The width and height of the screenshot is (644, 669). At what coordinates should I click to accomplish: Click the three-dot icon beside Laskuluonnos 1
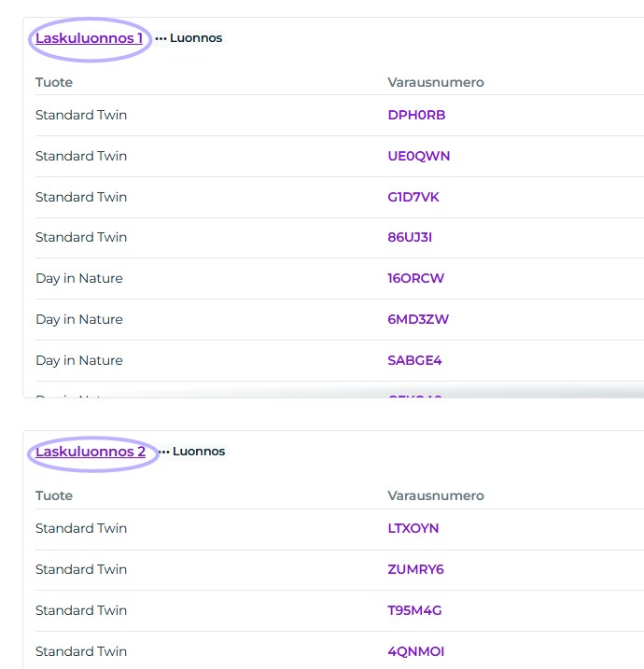click(x=161, y=39)
